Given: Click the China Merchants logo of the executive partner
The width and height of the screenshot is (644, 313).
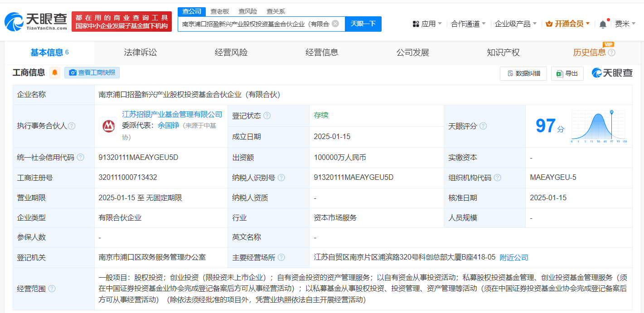Looking at the screenshot, I should pyautogui.click(x=108, y=126).
